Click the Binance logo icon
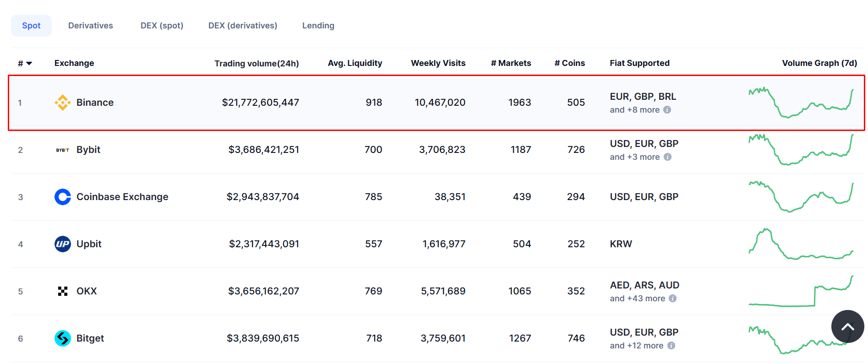 click(63, 103)
